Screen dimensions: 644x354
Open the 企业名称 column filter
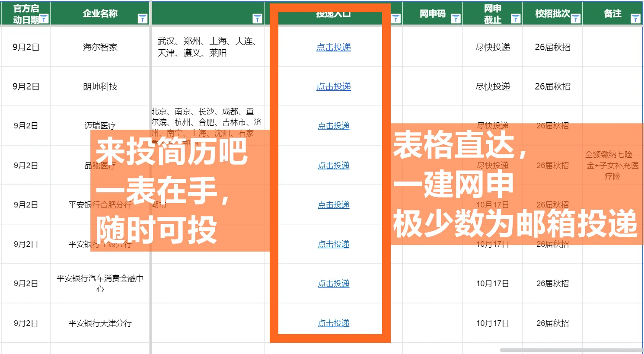(143, 19)
